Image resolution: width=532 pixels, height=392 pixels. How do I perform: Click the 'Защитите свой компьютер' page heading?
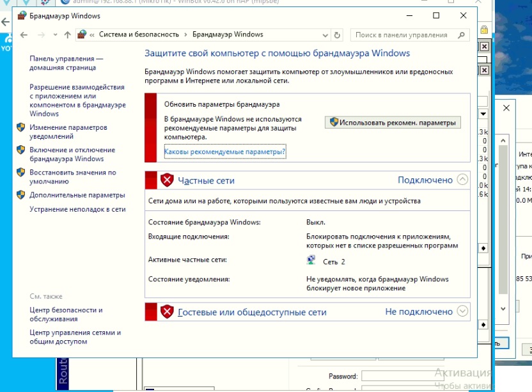(278, 53)
